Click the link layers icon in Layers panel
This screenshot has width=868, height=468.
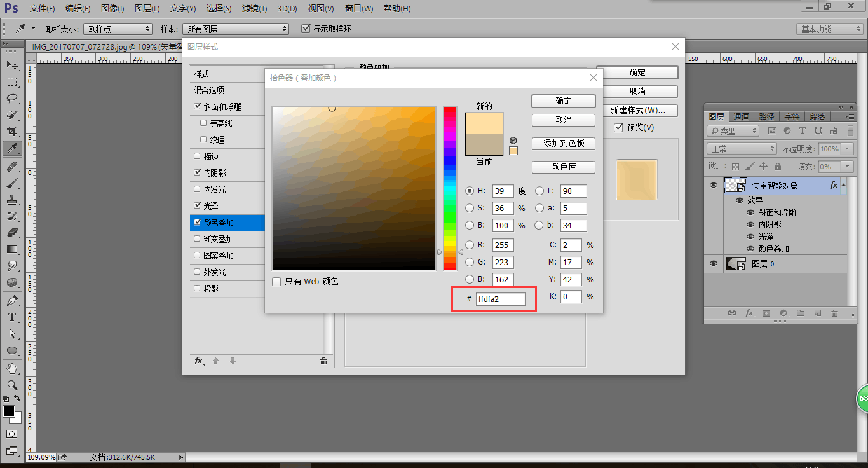pyautogui.click(x=732, y=313)
